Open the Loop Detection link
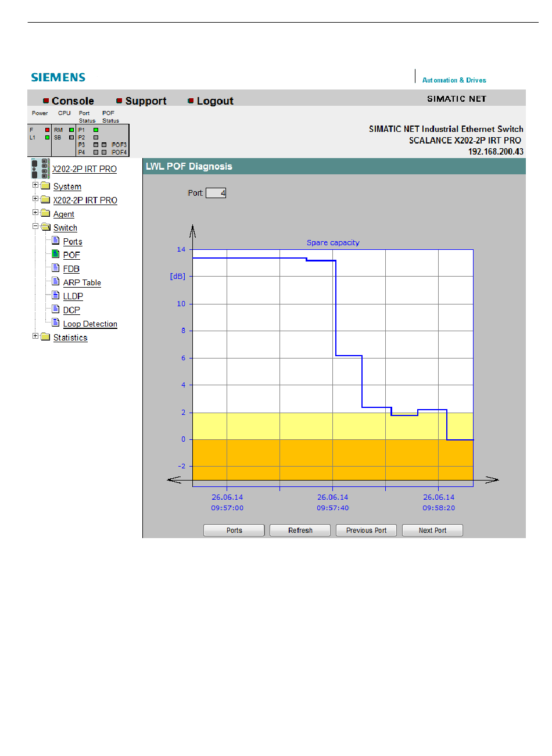Screen dimensions: 552x756 [x=90, y=324]
